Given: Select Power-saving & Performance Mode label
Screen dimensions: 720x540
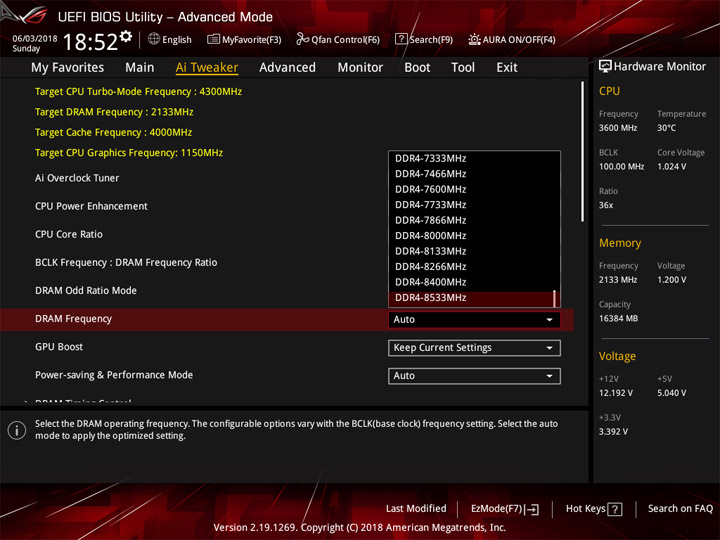Looking at the screenshot, I should click(x=114, y=375).
